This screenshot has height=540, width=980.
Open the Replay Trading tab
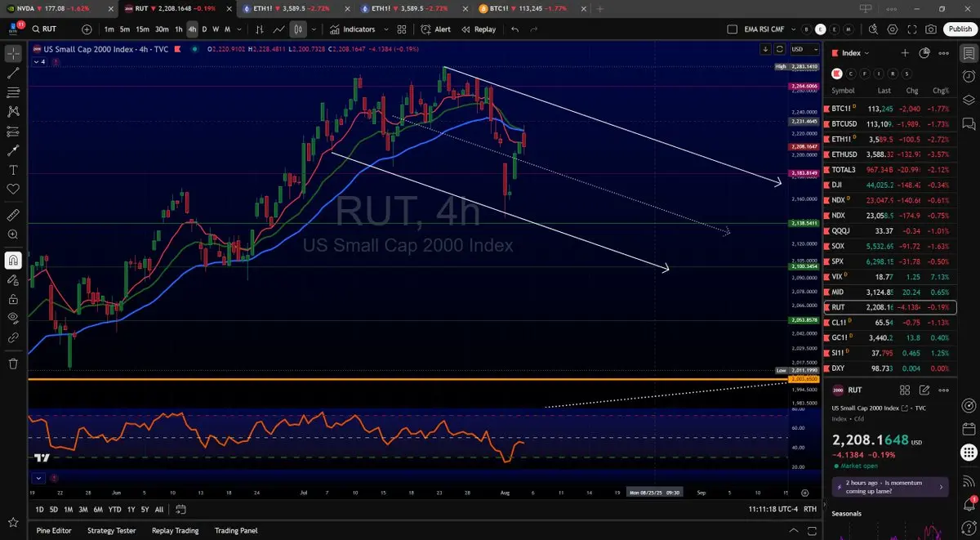pyautogui.click(x=175, y=530)
